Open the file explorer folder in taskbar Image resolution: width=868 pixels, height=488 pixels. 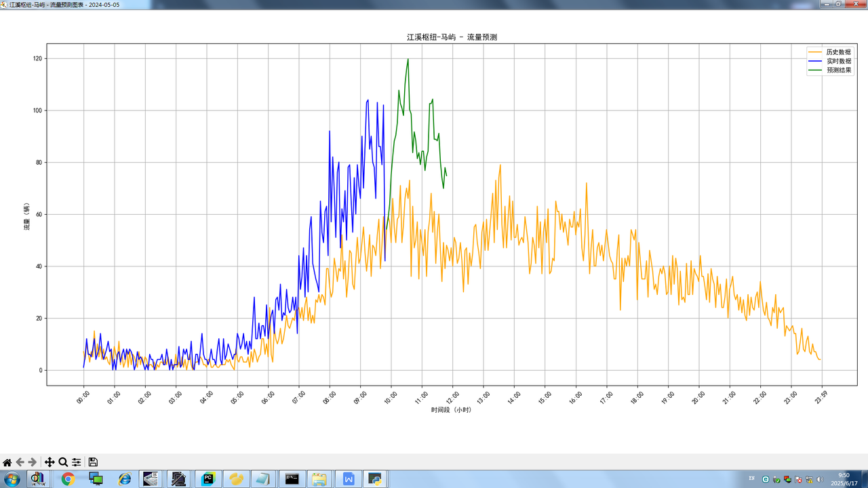pos(319,479)
